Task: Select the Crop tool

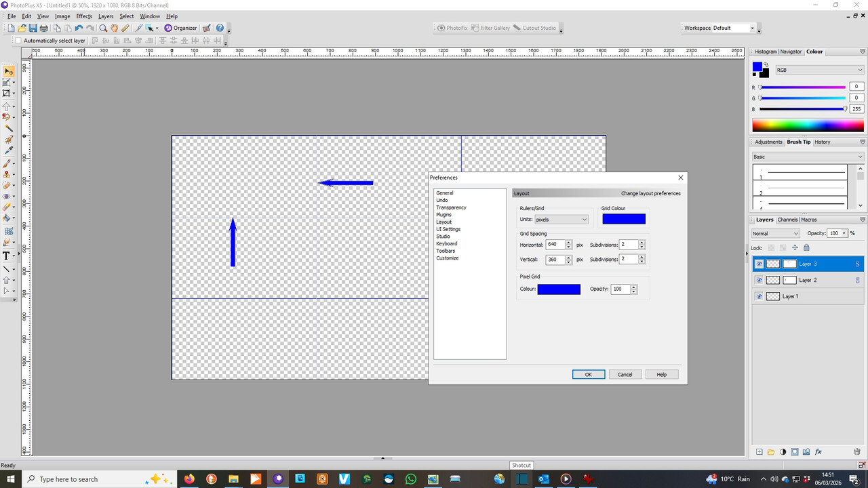Action: point(7,94)
